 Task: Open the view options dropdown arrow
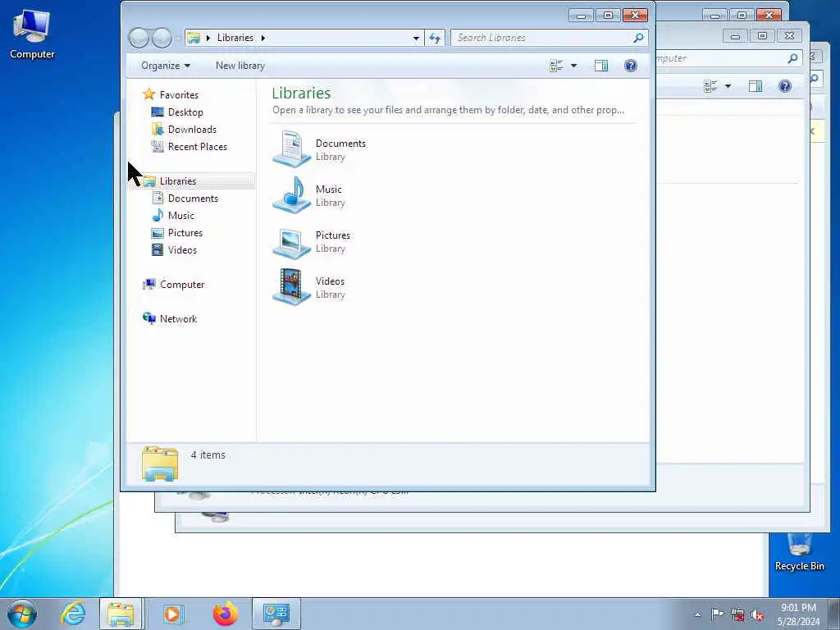coord(573,66)
